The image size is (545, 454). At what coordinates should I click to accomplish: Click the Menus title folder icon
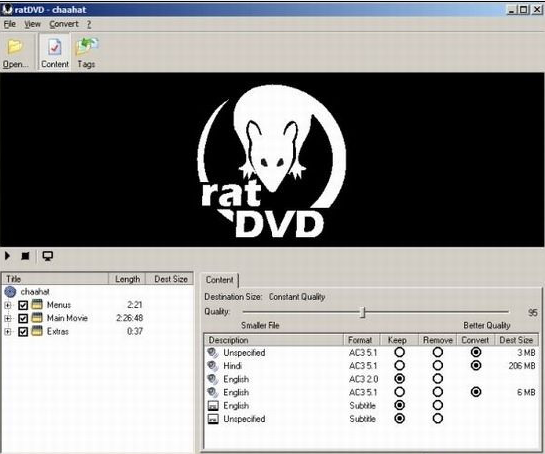pos(37,305)
